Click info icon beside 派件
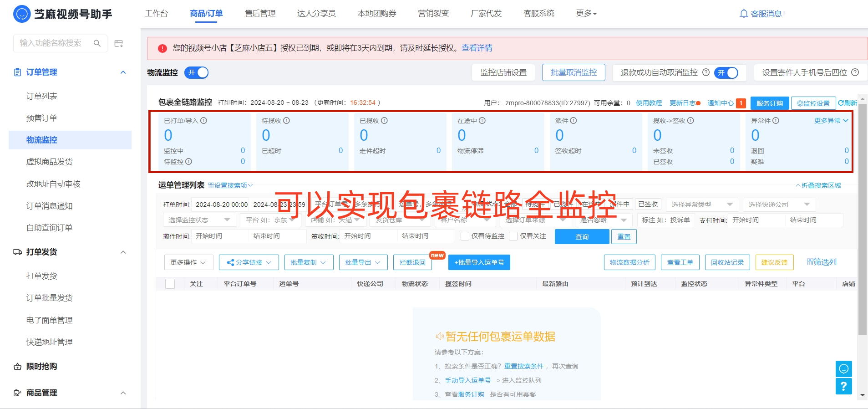Viewport: 868px width, 409px height. 574,121
